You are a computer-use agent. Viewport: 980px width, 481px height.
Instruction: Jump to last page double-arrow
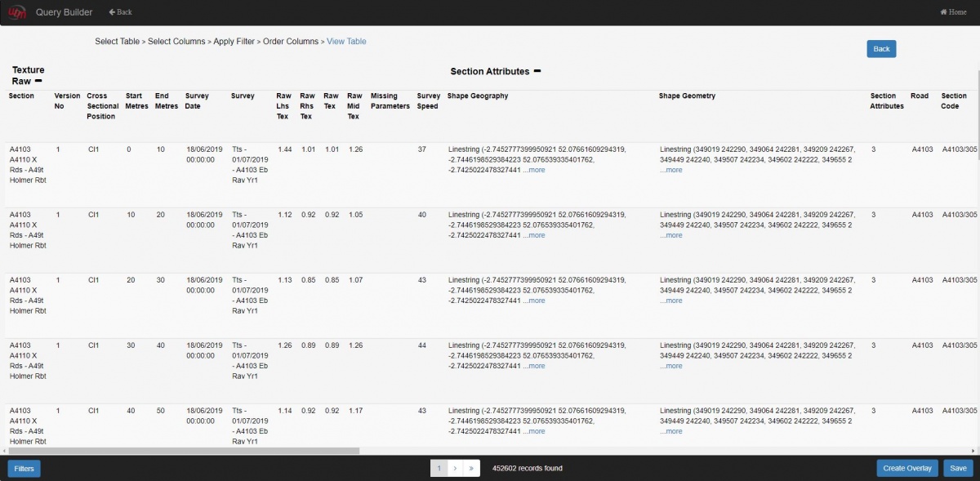pos(472,468)
